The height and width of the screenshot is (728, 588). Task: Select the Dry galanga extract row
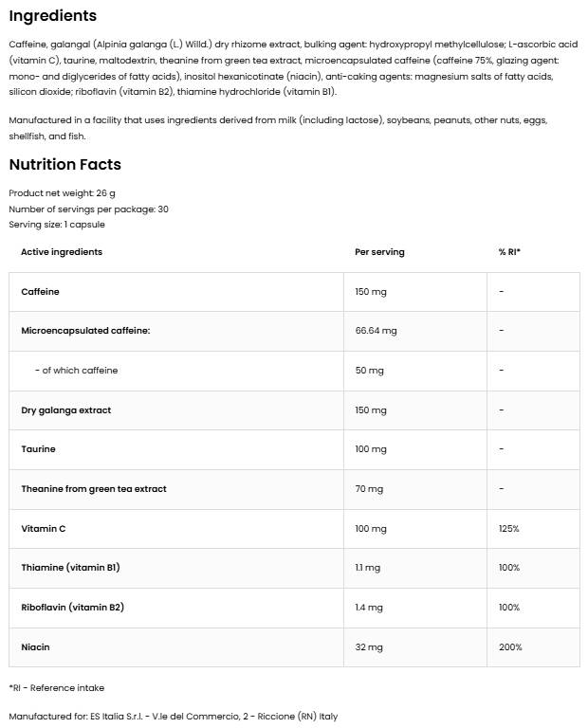pos(294,410)
